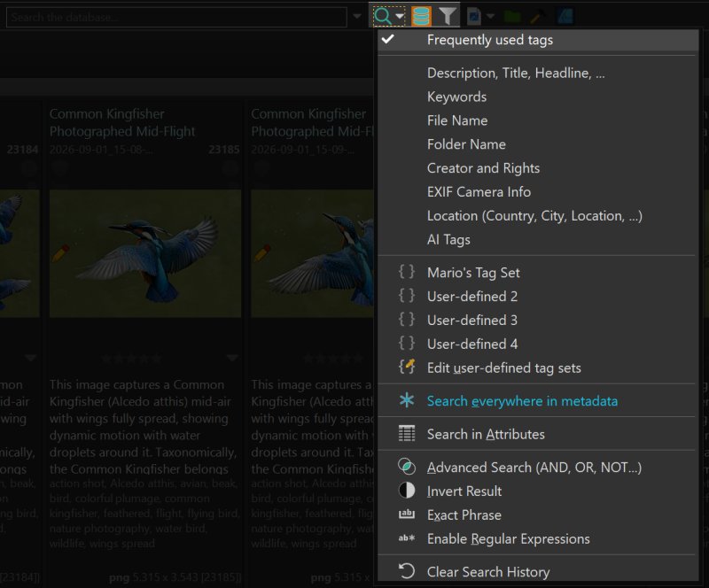
Task: Expand dropdown arrow beside document toolbar icon
Action: 491,17
